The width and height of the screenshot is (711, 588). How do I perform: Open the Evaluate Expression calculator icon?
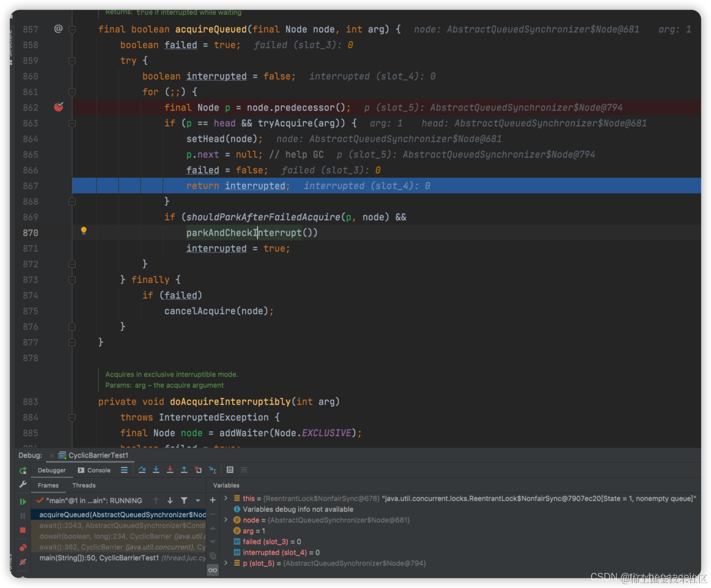(230, 470)
